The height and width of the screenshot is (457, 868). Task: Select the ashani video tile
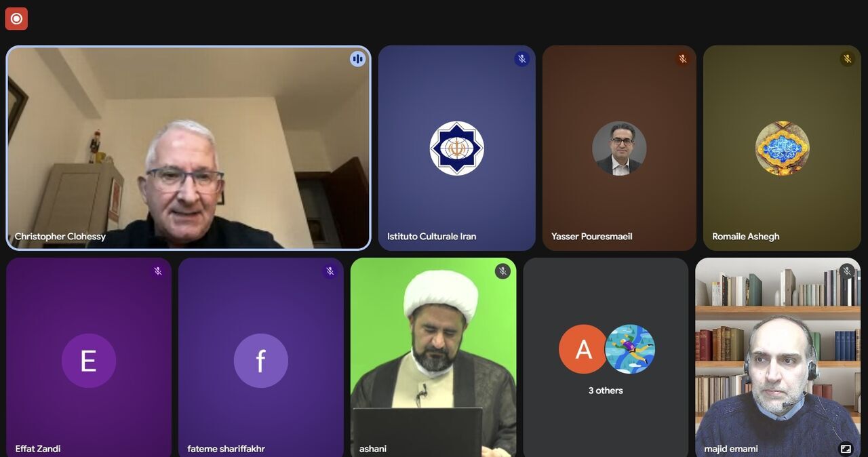pos(433,357)
